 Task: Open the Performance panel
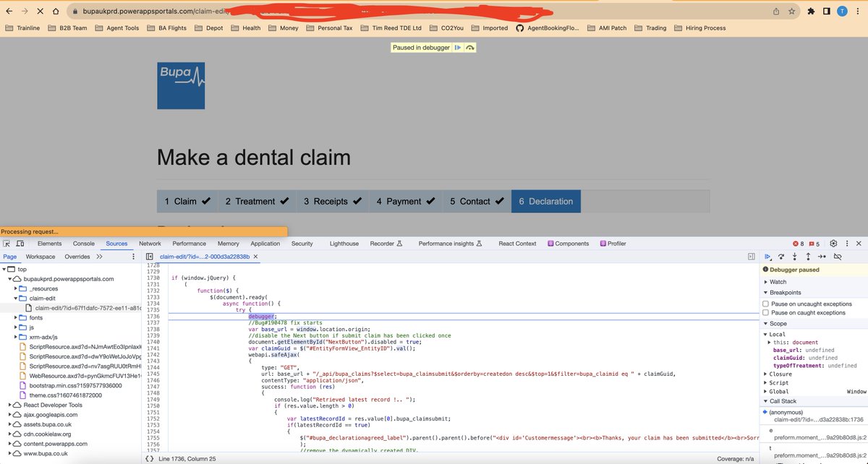[189, 244]
